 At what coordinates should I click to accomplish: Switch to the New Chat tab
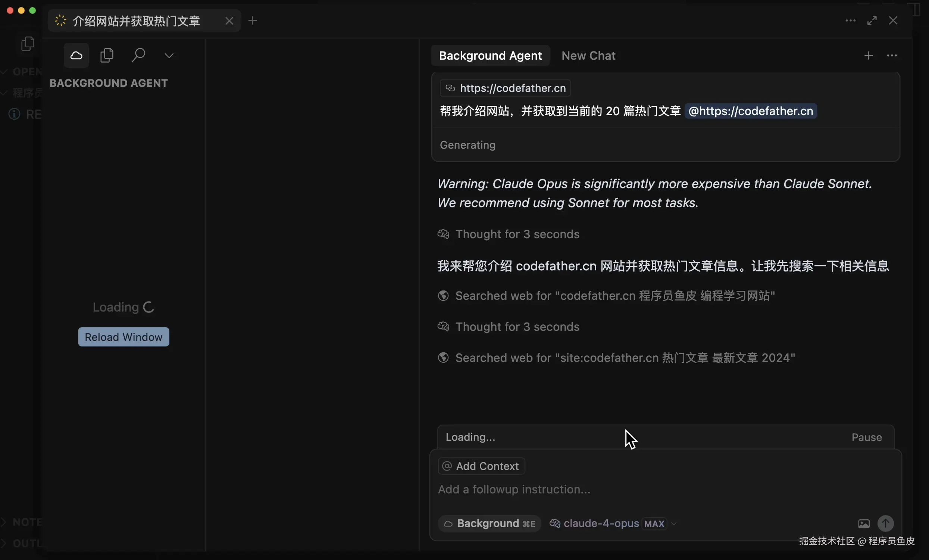click(x=588, y=56)
